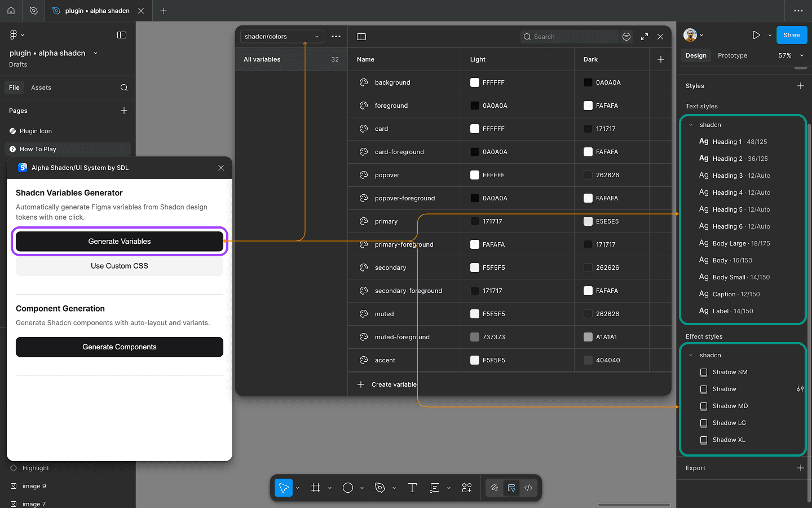
Task: Open the Comment tool
Action: pyautogui.click(x=434, y=488)
